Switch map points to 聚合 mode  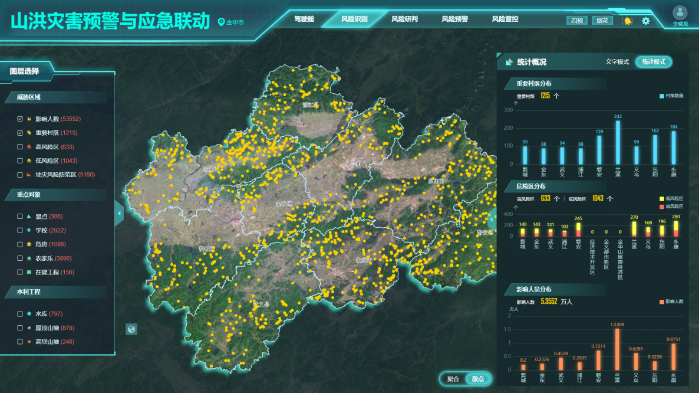pyautogui.click(x=453, y=379)
